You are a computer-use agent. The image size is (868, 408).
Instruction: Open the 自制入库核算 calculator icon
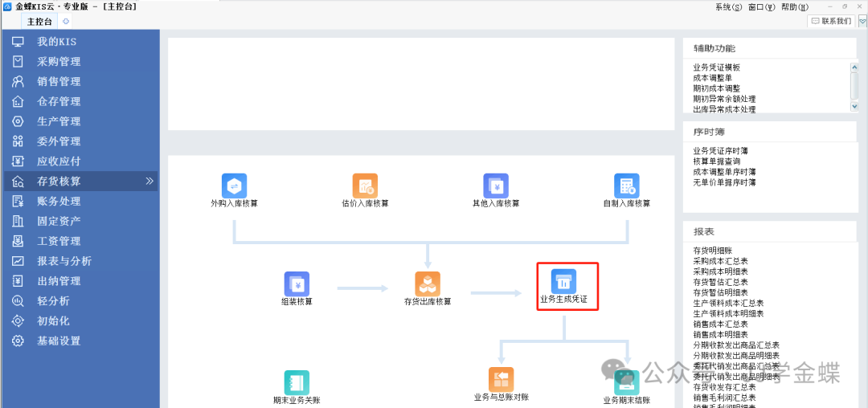coord(627,186)
